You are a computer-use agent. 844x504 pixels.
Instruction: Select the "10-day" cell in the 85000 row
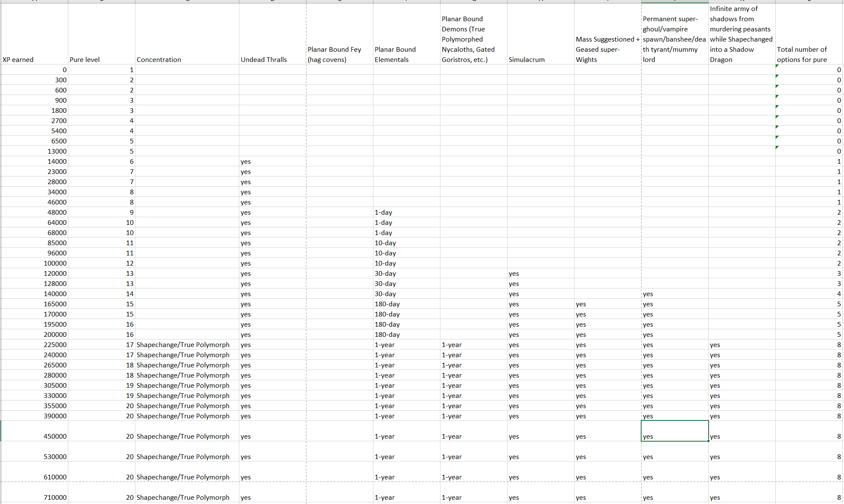tap(407, 243)
